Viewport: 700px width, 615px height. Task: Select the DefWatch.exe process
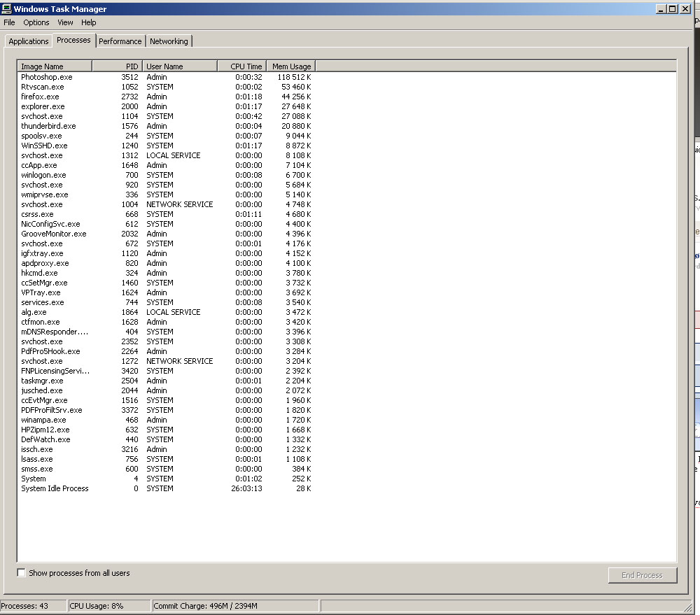pos(166,440)
